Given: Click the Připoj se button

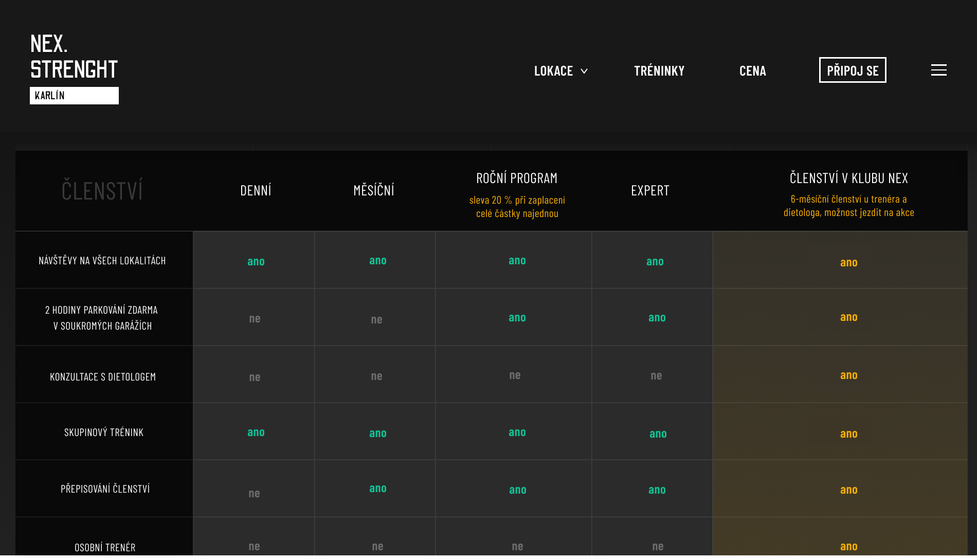Looking at the screenshot, I should [x=852, y=70].
